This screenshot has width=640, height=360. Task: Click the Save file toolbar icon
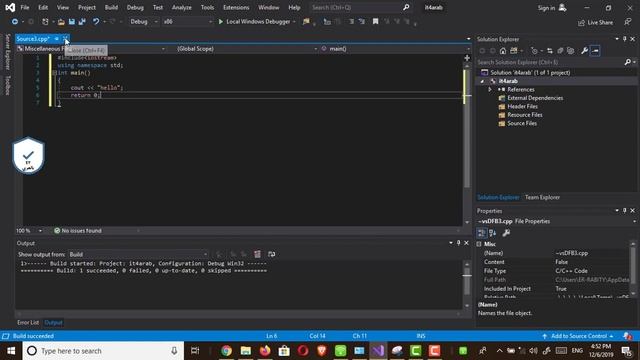[x=72, y=22]
